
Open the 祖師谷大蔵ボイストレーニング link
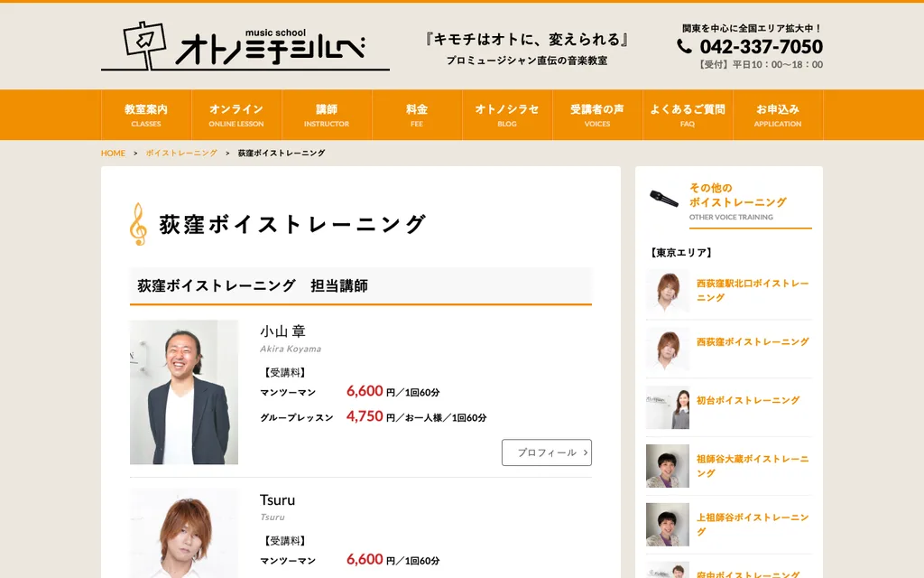[x=753, y=466]
